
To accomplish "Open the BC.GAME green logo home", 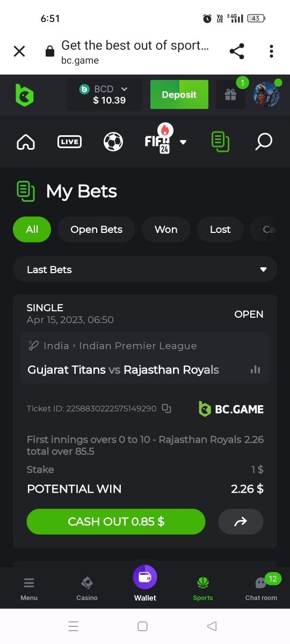I will click(24, 95).
